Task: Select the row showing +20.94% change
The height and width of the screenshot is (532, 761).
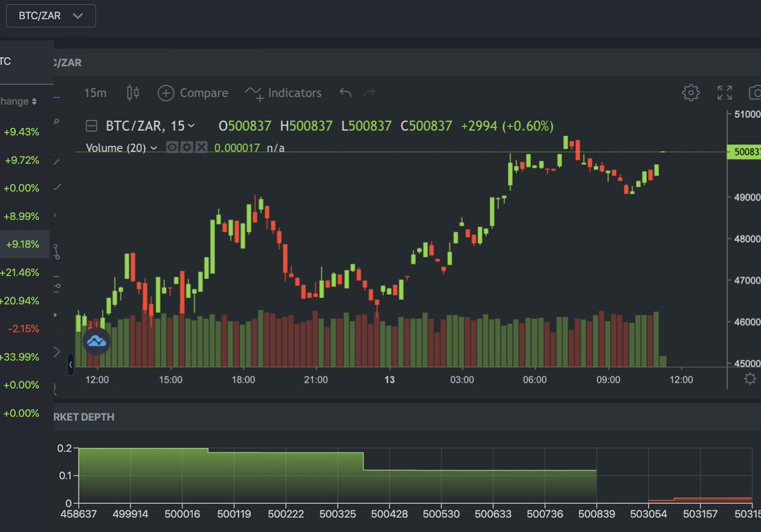Action: (x=25, y=301)
